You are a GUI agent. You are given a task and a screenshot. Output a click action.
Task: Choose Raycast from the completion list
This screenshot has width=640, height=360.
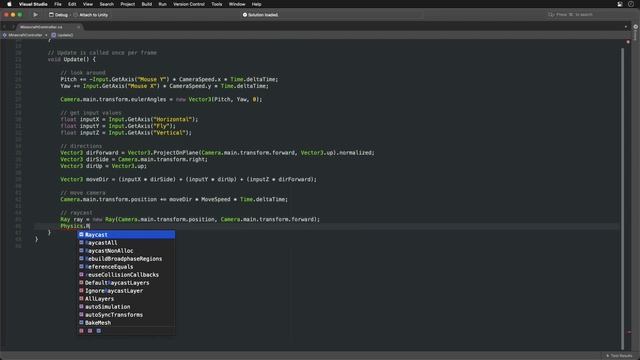pyautogui.click(x=126, y=235)
